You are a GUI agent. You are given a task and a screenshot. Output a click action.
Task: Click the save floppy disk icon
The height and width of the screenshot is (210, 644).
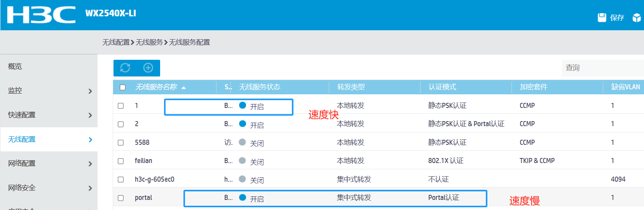(602, 17)
